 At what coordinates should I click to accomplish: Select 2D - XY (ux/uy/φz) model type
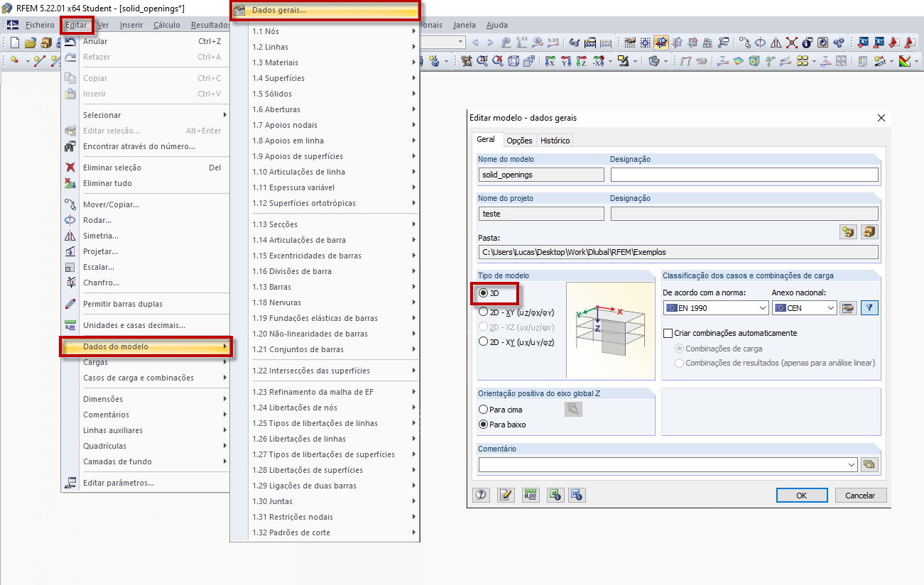point(484,342)
